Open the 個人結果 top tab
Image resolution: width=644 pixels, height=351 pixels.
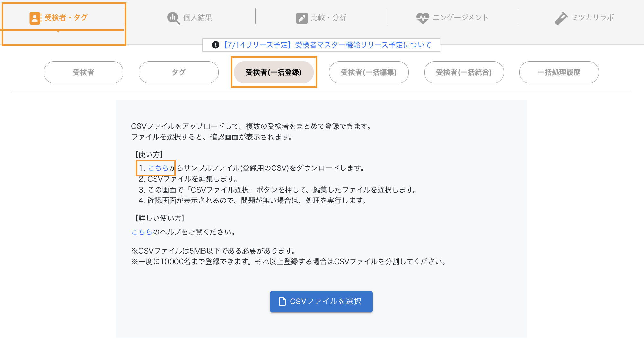197,18
